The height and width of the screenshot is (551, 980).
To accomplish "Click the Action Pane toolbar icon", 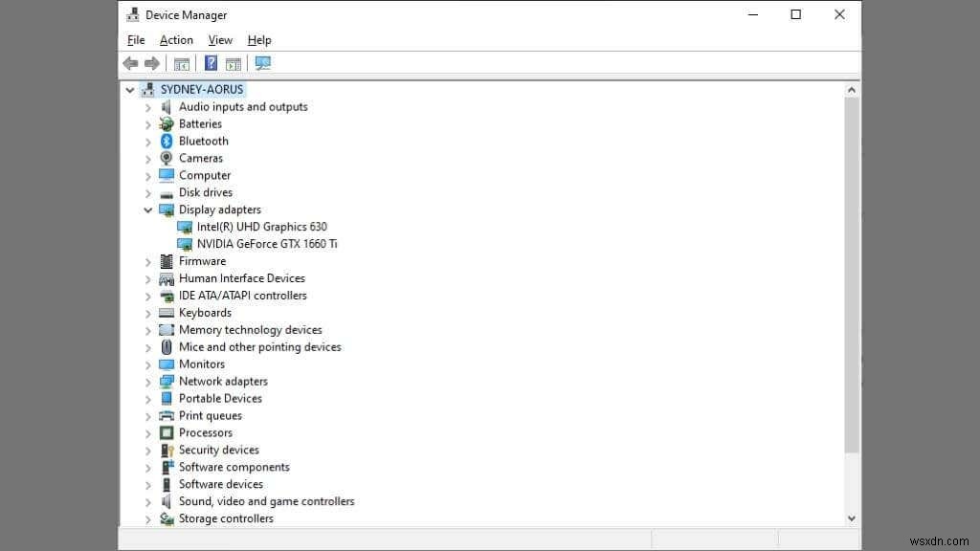I will [x=234, y=64].
